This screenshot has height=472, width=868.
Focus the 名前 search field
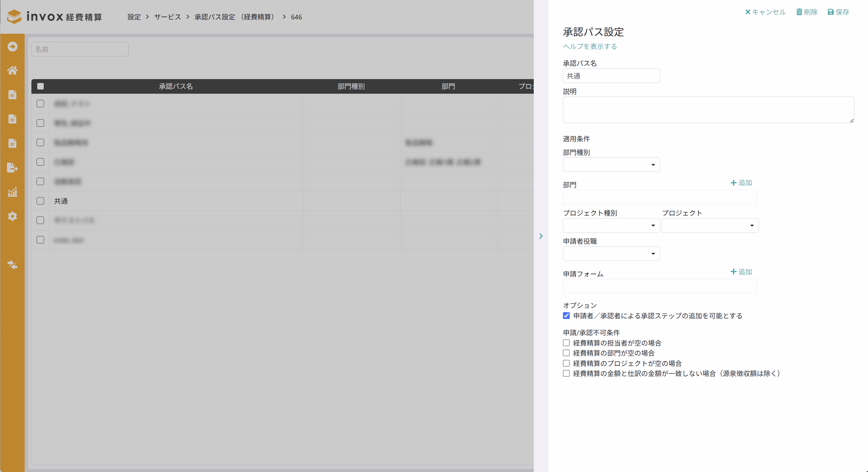click(x=80, y=49)
